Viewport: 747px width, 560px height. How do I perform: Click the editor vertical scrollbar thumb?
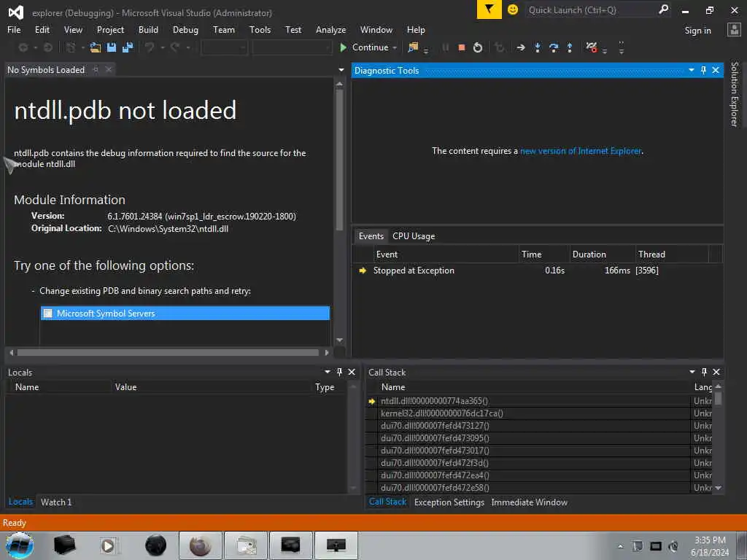339,160
